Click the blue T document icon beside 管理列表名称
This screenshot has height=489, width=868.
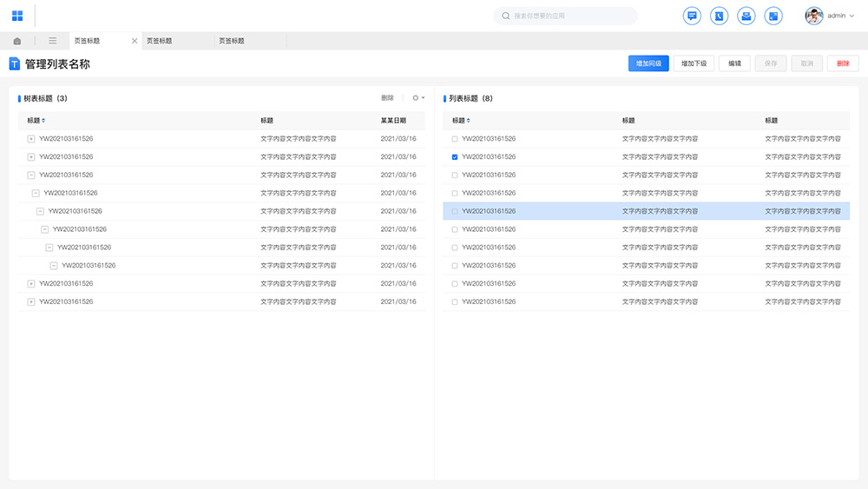click(15, 64)
